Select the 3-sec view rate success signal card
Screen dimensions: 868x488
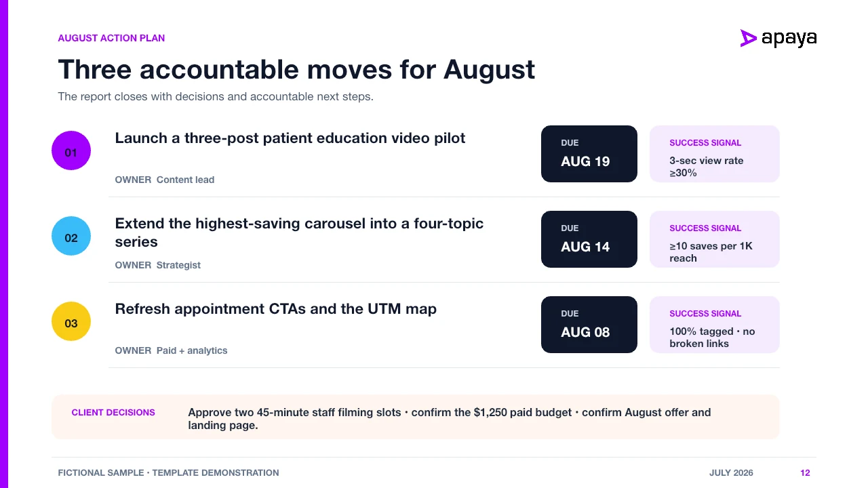pyautogui.click(x=715, y=154)
